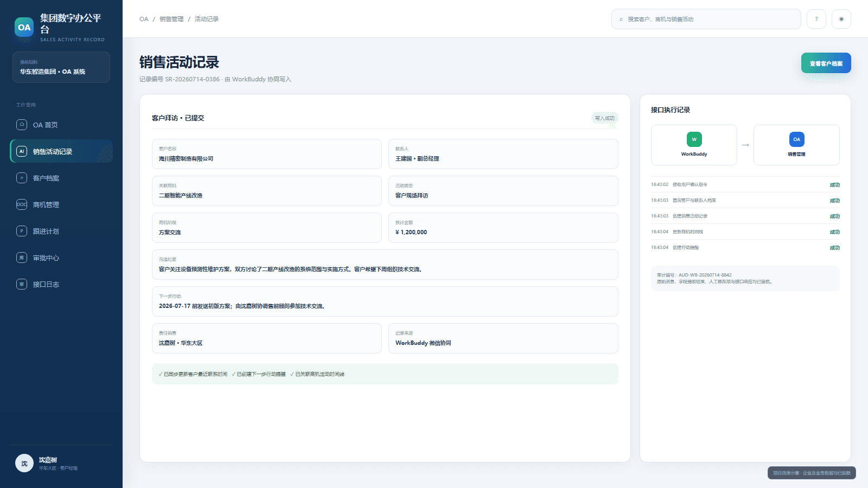Click the 销售管理 card in 接口执行记录
The width and height of the screenshot is (868, 488).
(796, 145)
